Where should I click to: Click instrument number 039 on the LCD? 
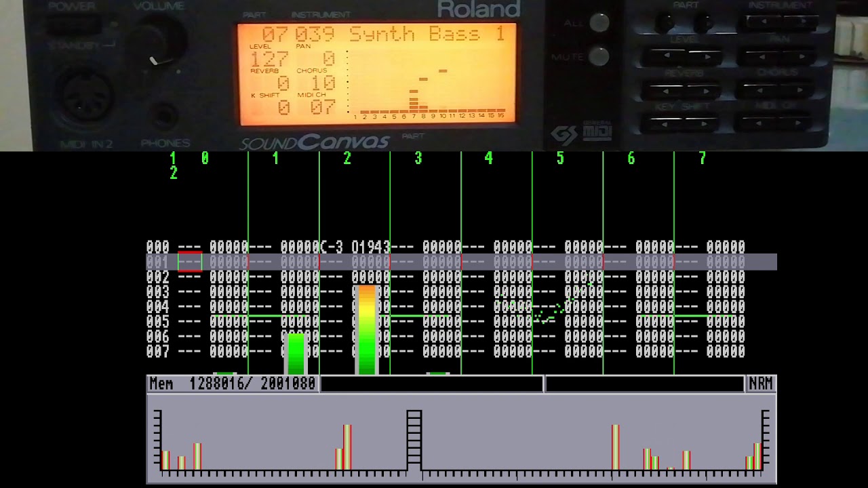[315, 34]
